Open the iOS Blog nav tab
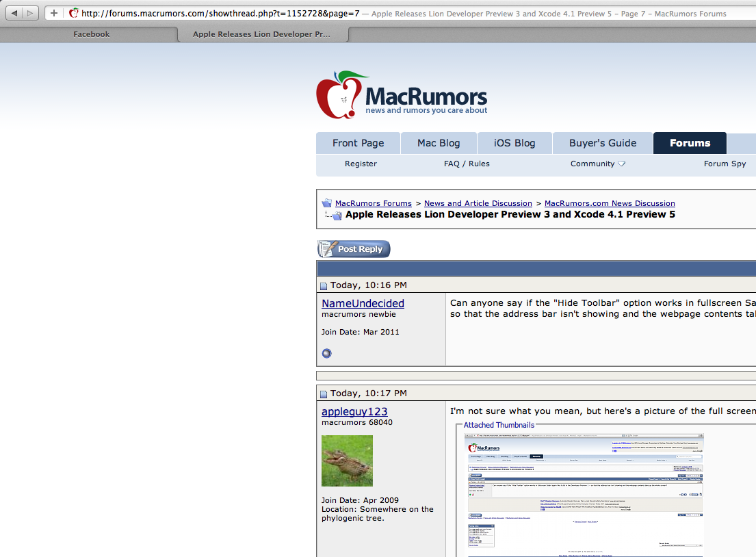The image size is (756, 557). tap(514, 143)
